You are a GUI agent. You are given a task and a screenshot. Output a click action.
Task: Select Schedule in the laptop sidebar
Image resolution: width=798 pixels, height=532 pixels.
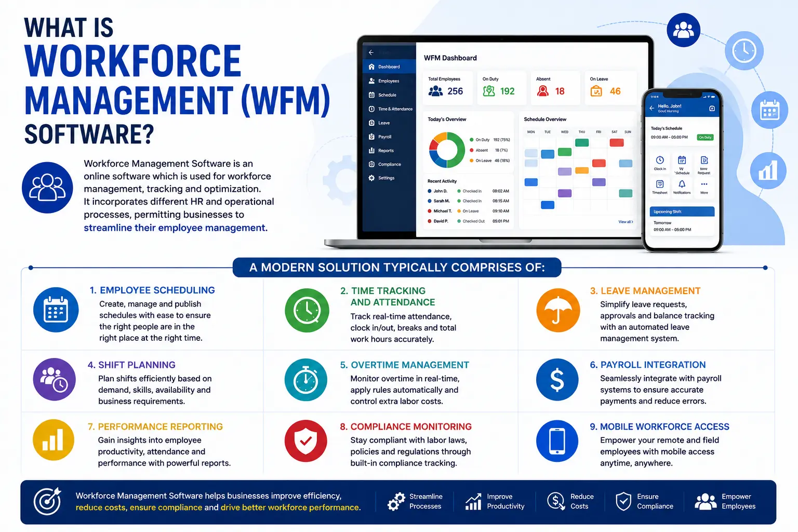[389, 95]
